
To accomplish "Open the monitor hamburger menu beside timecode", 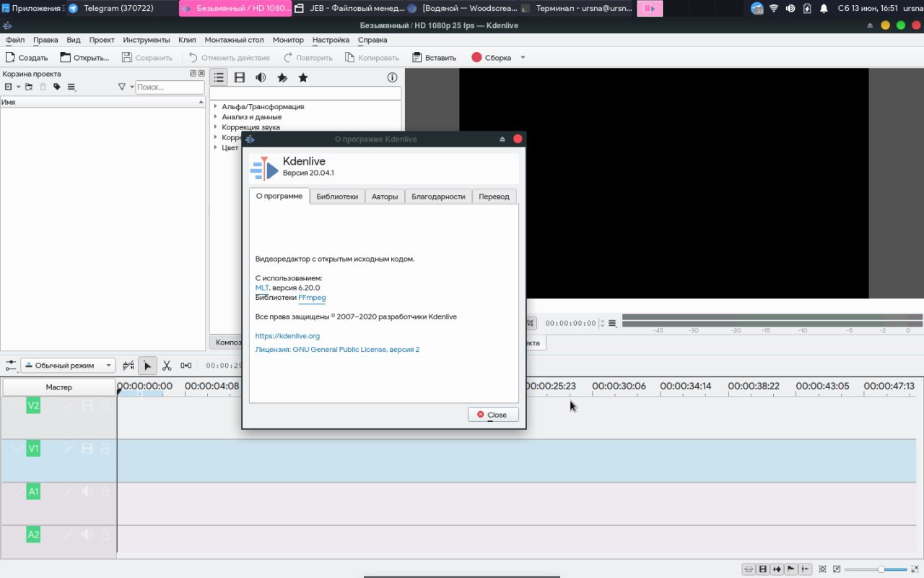I will click(x=612, y=323).
